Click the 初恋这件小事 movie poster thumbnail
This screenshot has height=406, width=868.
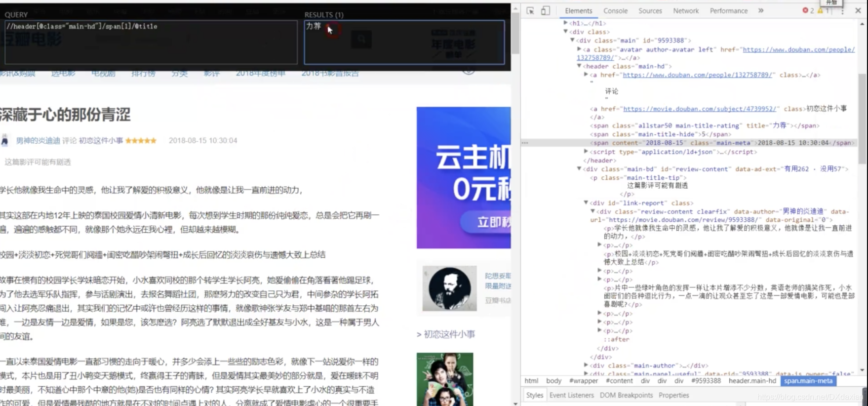click(x=445, y=379)
